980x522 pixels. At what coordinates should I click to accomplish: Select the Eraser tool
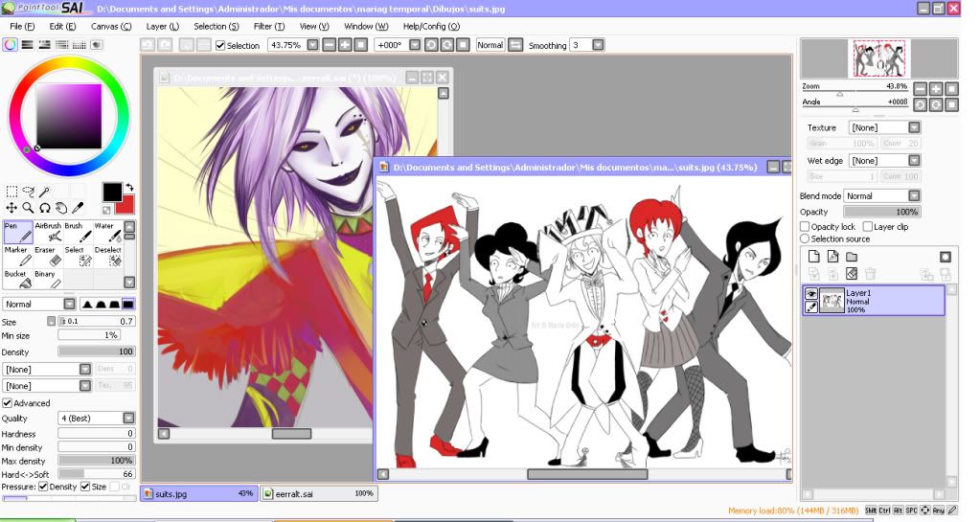pos(48,257)
